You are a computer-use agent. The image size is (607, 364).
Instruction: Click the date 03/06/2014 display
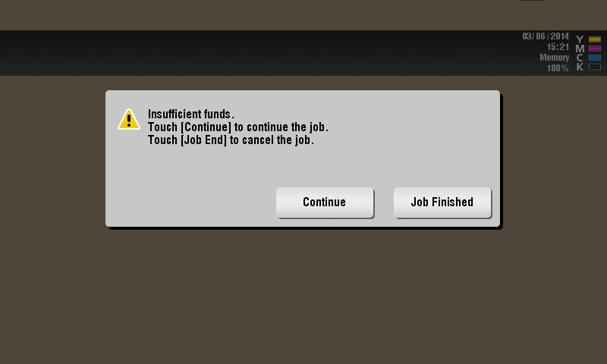(546, 36)
